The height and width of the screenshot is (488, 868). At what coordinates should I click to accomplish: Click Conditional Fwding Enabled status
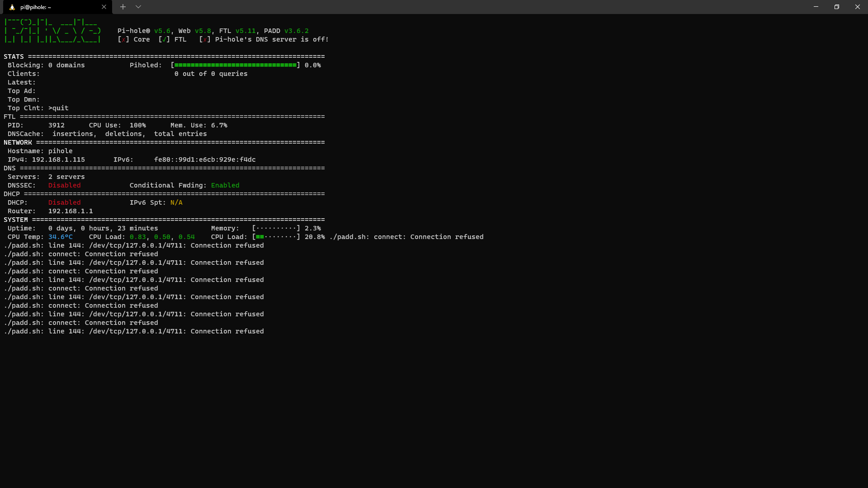(x=225, y=186)
